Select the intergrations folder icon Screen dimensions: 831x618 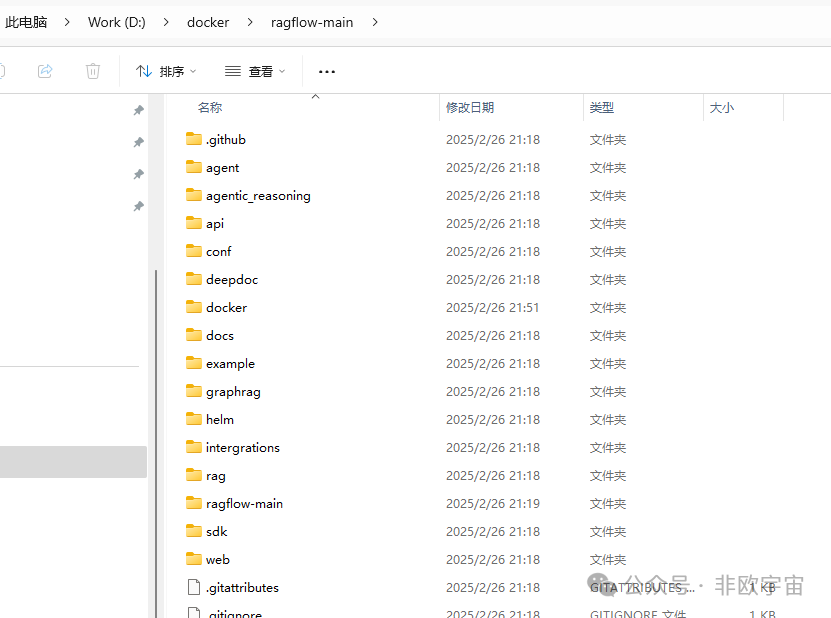(194, 447)
